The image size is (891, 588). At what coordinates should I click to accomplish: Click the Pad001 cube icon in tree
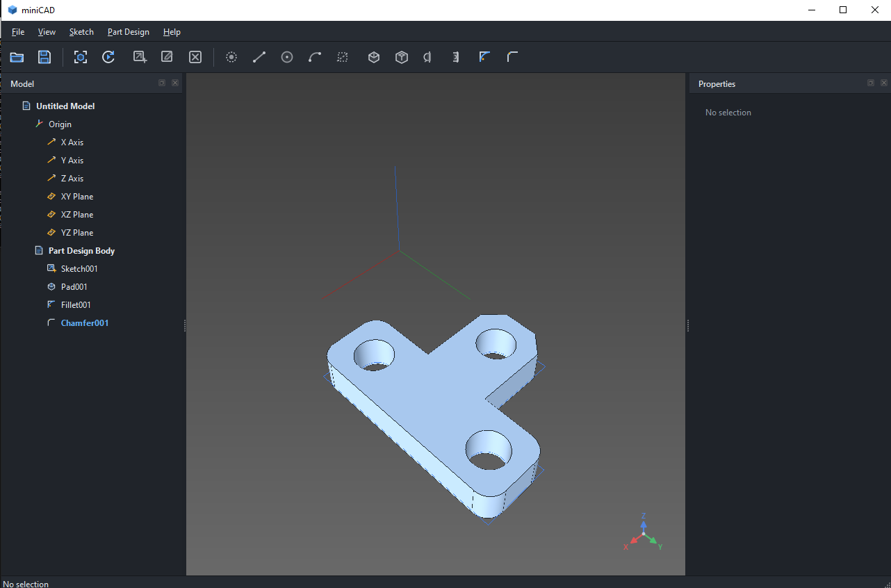click(51, 286)
